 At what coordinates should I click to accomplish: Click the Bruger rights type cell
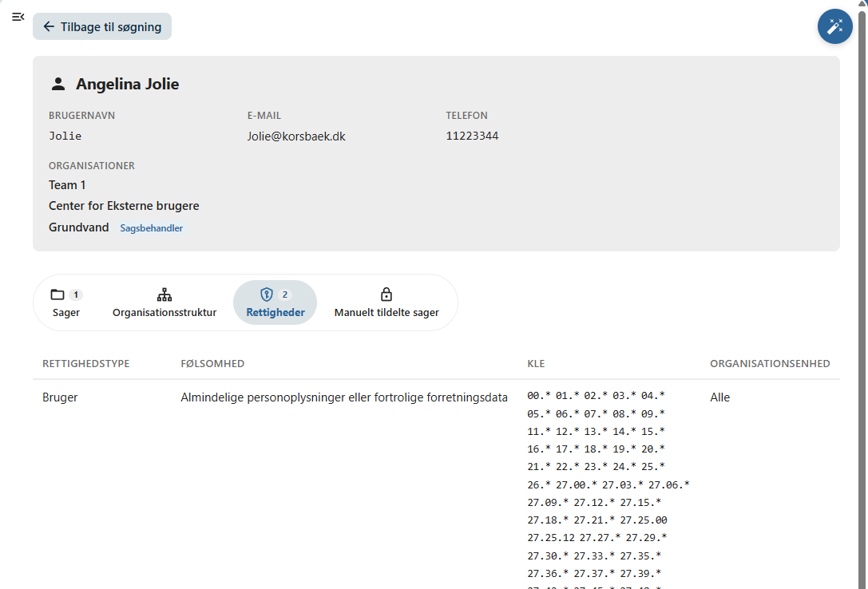(60, 397)
